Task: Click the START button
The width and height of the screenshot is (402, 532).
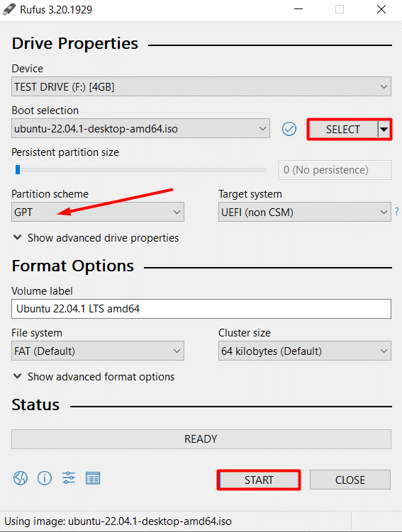Action: point(259,480)
